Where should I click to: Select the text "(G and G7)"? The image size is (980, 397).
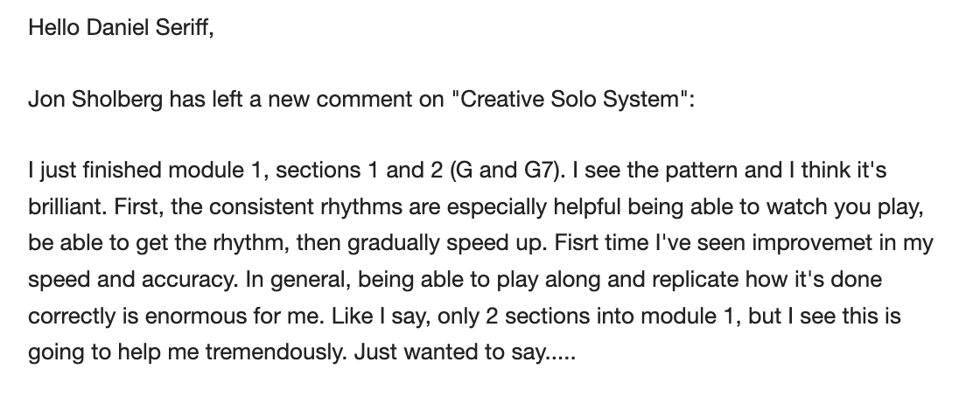tap(503, 170)
